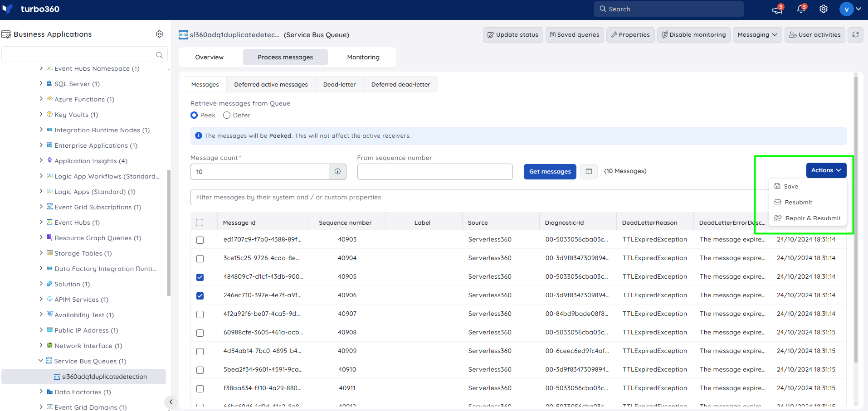Click the message count info icon
The width and height of the screenshot is (868, 411).
[x=337, y=172]
